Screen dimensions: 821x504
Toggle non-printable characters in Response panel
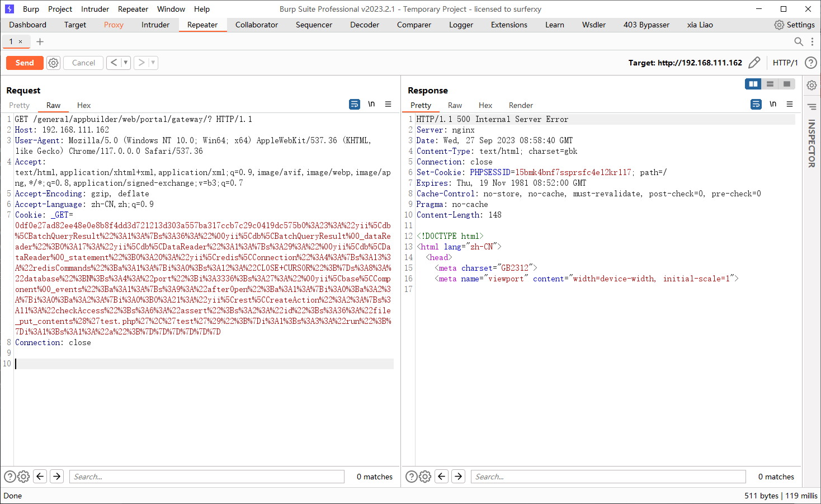point(773,104)
